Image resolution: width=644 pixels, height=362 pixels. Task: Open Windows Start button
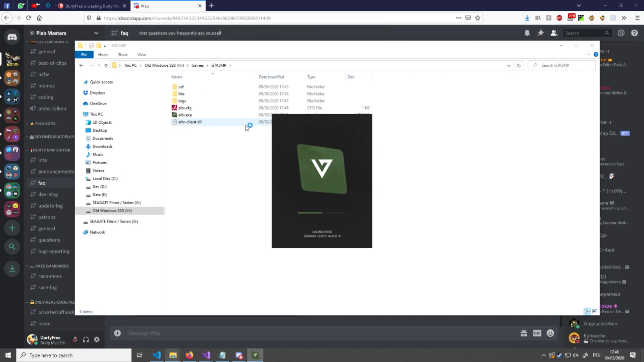coord(8,355)
